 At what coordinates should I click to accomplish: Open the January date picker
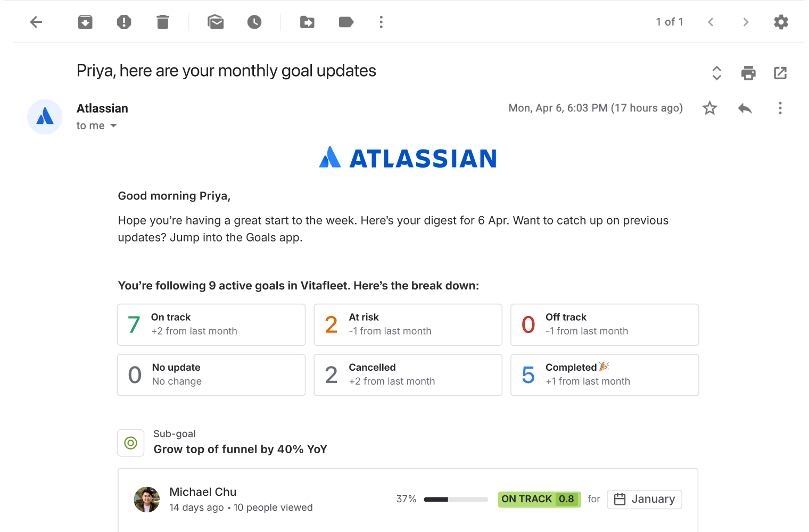[644, 499]
